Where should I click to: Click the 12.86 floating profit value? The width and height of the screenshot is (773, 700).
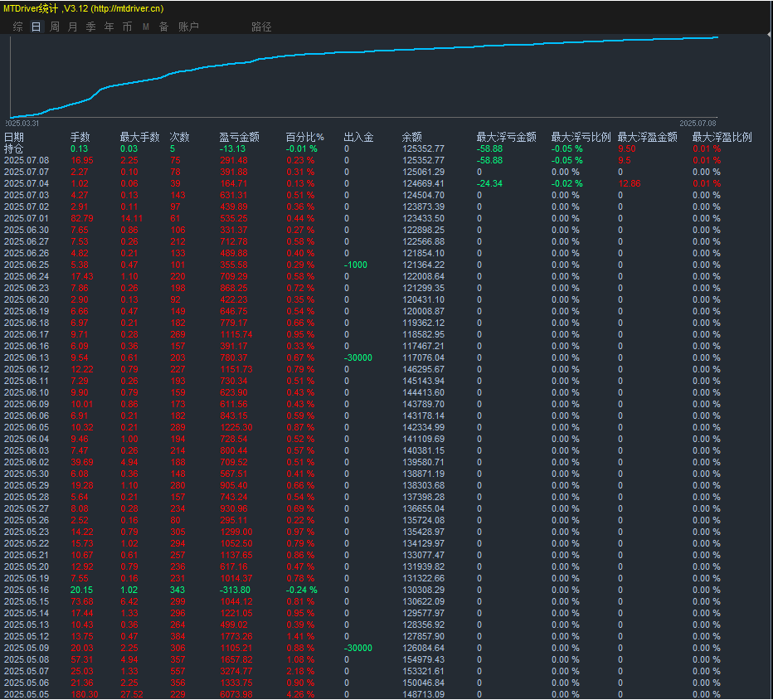coord(630,183)
